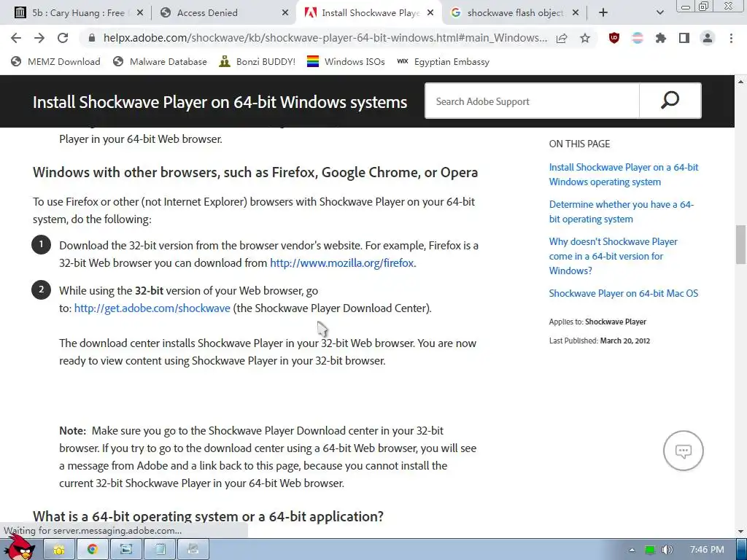The height and width of the screenshot is (560, 747).
Task: Open 'Shockwave Player on 64-bit Mac OS' link
Action: 623,293
